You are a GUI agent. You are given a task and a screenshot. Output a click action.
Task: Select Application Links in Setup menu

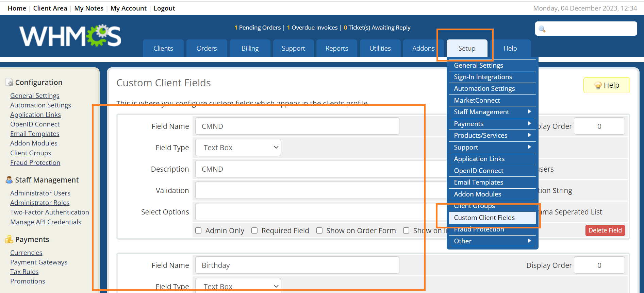(x=492, y=159)
